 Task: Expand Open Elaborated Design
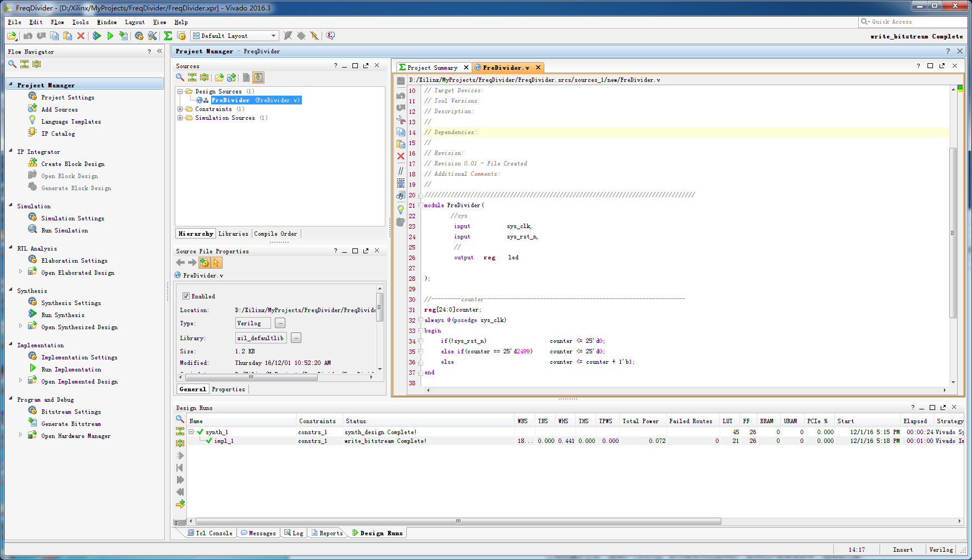21,271
